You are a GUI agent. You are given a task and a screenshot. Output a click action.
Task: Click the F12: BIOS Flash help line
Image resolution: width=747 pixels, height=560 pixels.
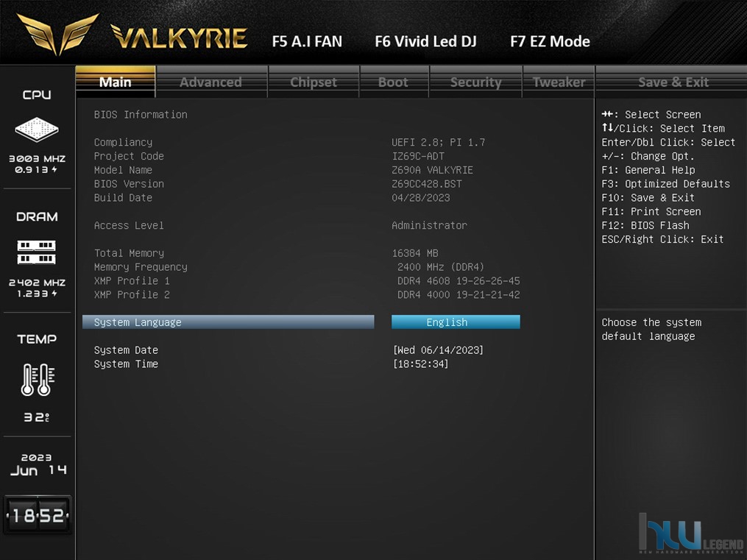[645, 225]
